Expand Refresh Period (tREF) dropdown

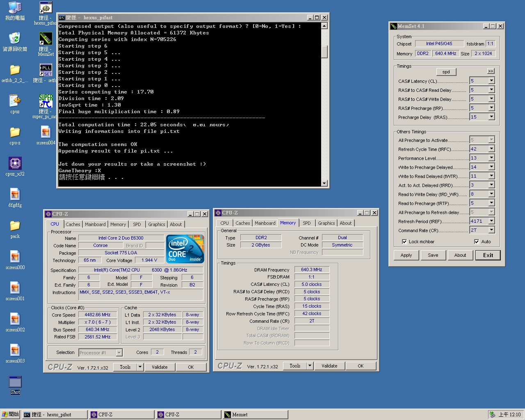coord(491,221)
